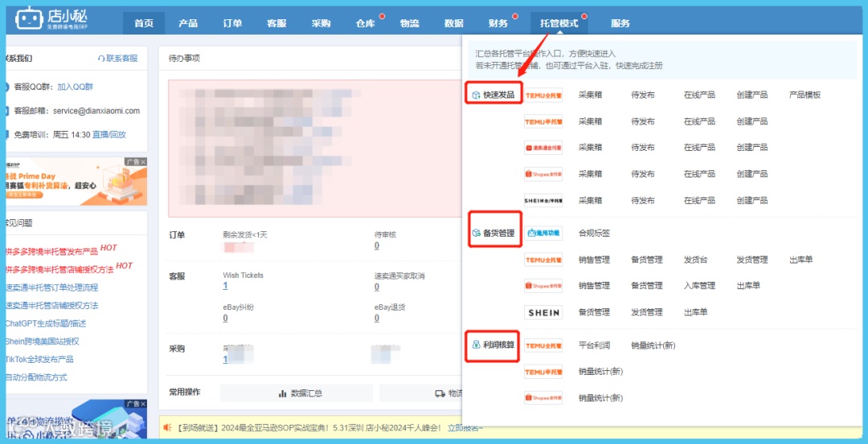Open the Prime Day ad banner
This screenshot has width=868, height=444.
[76, 181]
